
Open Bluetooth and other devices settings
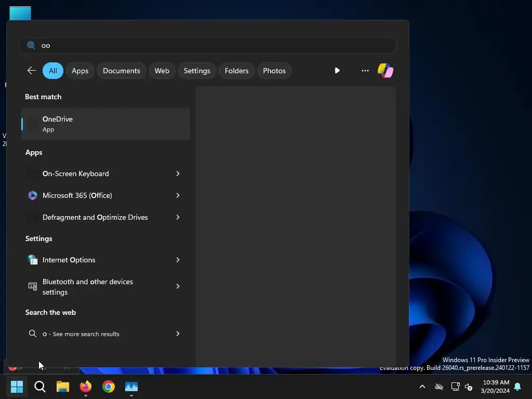coord(105,286)
